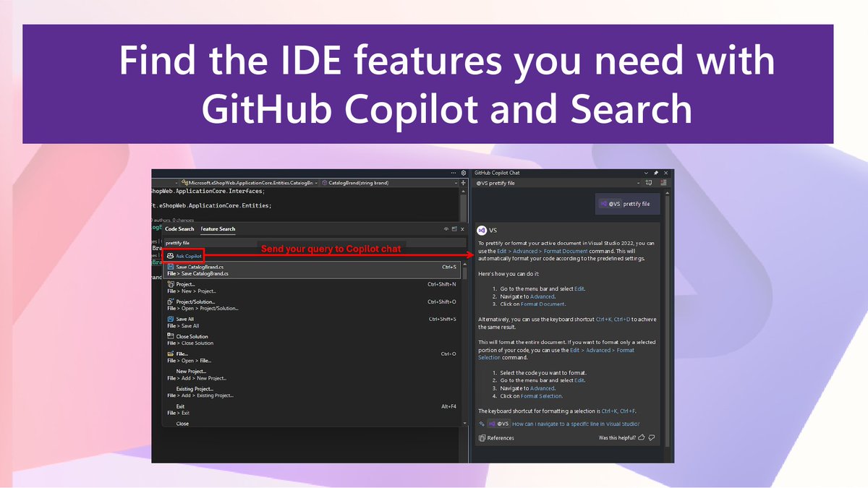
Task: Click the Ask Copilot button
Action: coord(184,256)
